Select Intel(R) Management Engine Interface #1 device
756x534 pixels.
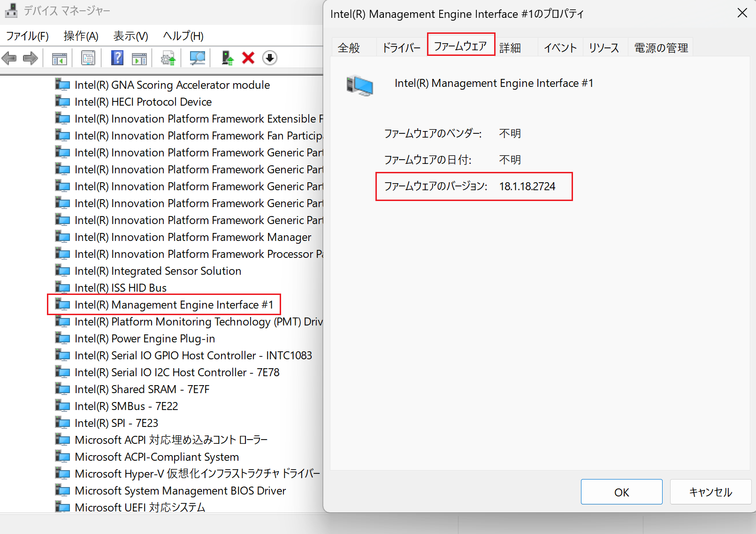pyautogui.click(x=174, y=305)
